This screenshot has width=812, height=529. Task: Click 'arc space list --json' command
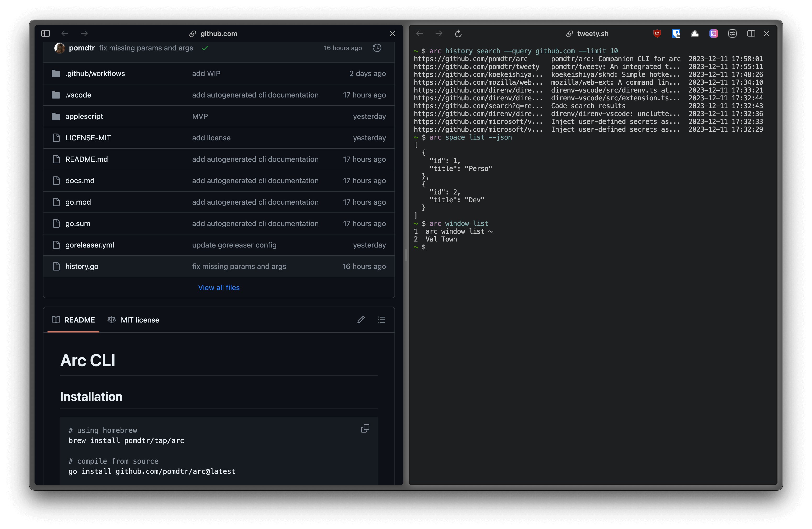470,137
